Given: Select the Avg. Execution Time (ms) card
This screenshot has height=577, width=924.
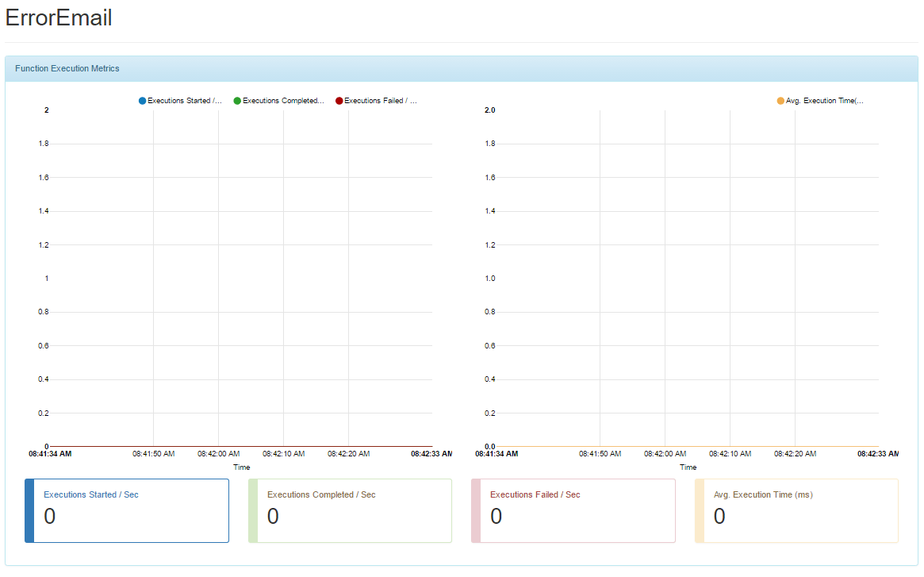Looking at the screenshot, I should (x=797, y=511).
